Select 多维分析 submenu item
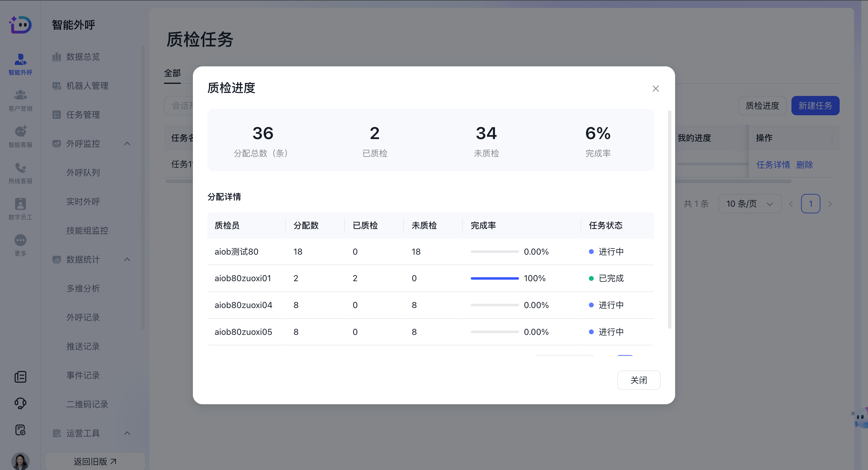This screenshot has height=470, width=868. [x=83, y=288]
